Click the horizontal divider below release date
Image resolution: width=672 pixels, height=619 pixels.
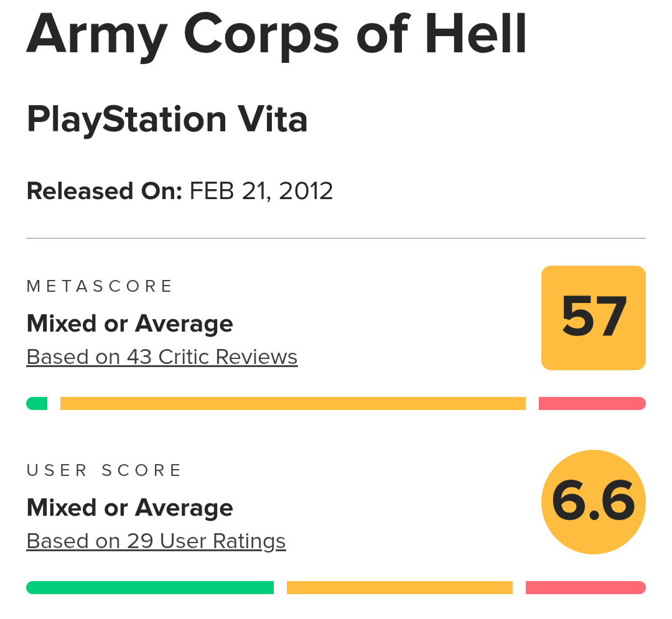click(x=336, y=238)
